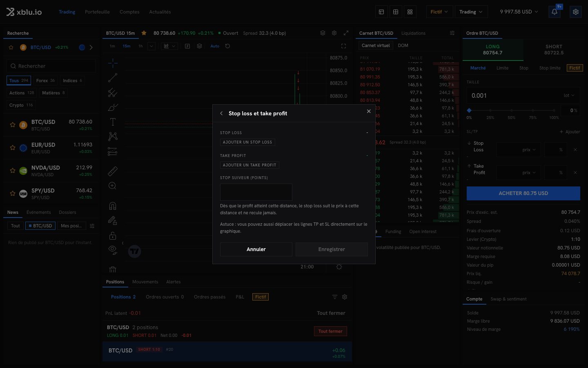This screenshot has height=368, width=588.
Task: Click the chart header expand arrows icon
Action: [x=346, y=33]
